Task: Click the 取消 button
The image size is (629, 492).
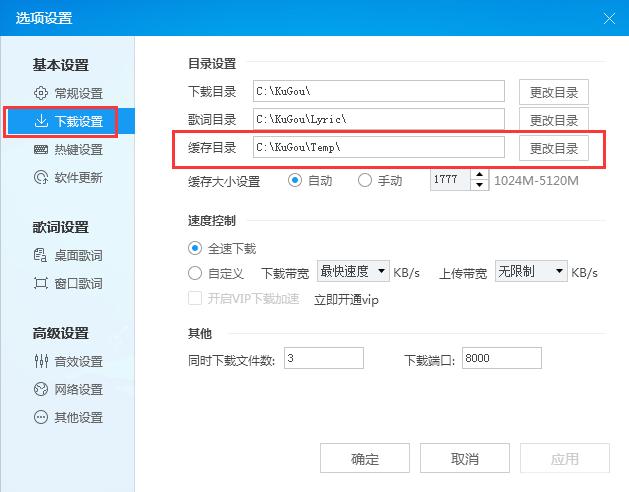Action: (x=465, y=458)
